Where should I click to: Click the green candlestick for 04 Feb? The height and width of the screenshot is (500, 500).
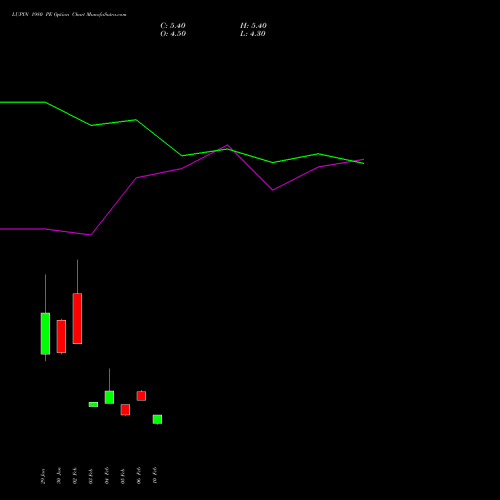pyautogui.click(x=109, y=397)
